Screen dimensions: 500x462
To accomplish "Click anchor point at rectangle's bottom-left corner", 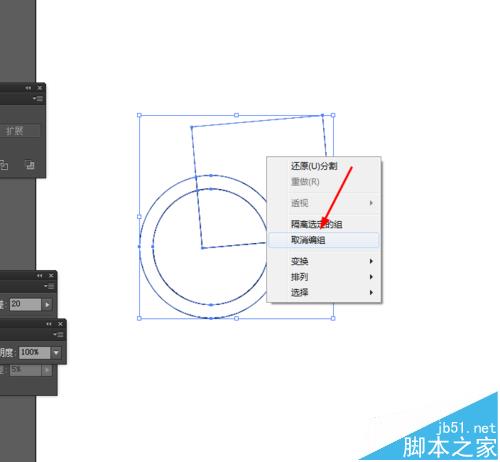I will (x=202, y=248).
